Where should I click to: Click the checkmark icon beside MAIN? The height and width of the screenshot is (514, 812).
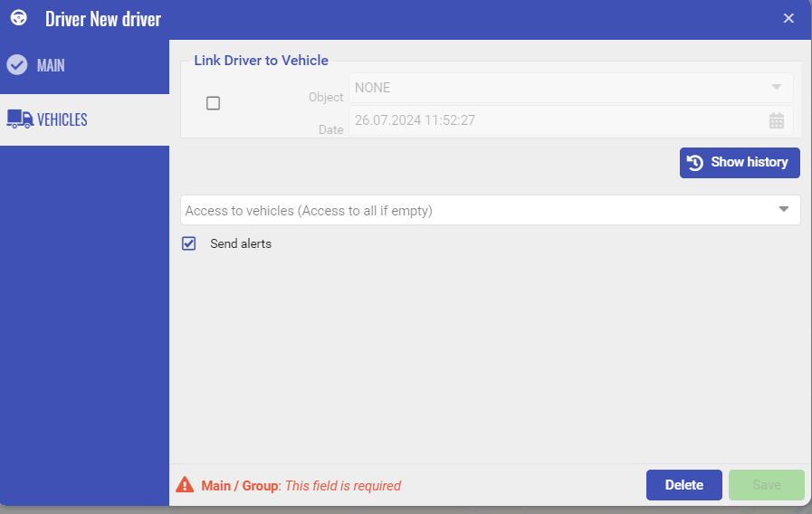point(17,65)
